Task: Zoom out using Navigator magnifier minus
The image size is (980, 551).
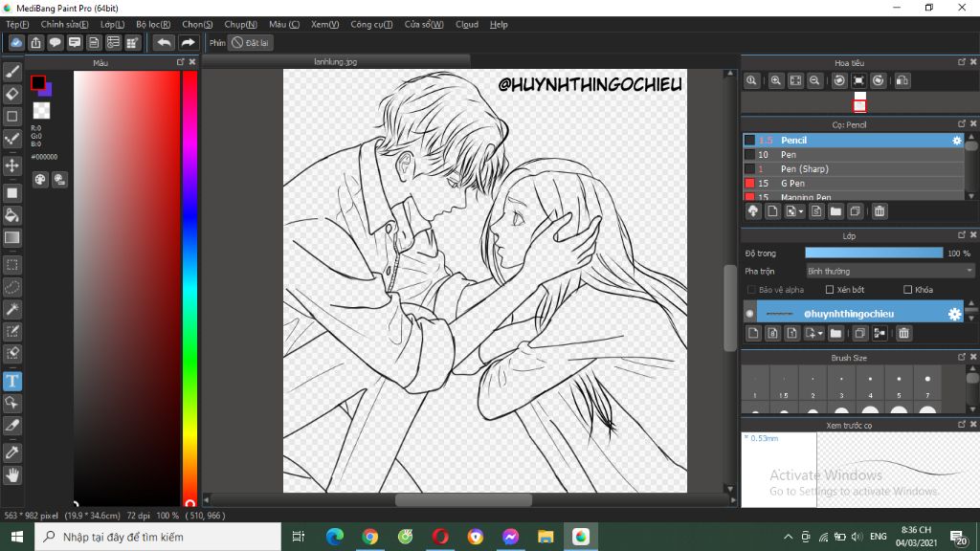Action: point(814,80)
